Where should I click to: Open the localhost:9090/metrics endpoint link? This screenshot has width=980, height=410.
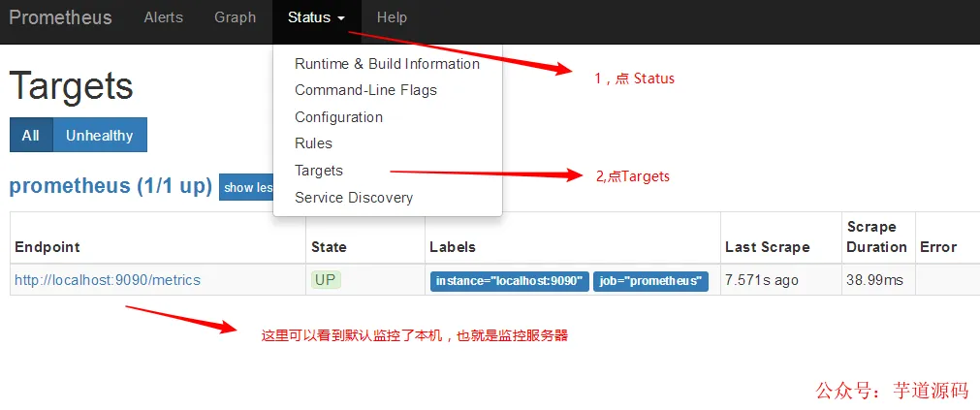coord(108,280)
